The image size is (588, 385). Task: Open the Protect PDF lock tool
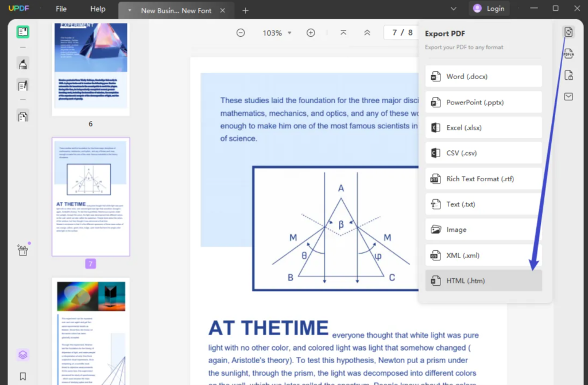pos(568,75)
